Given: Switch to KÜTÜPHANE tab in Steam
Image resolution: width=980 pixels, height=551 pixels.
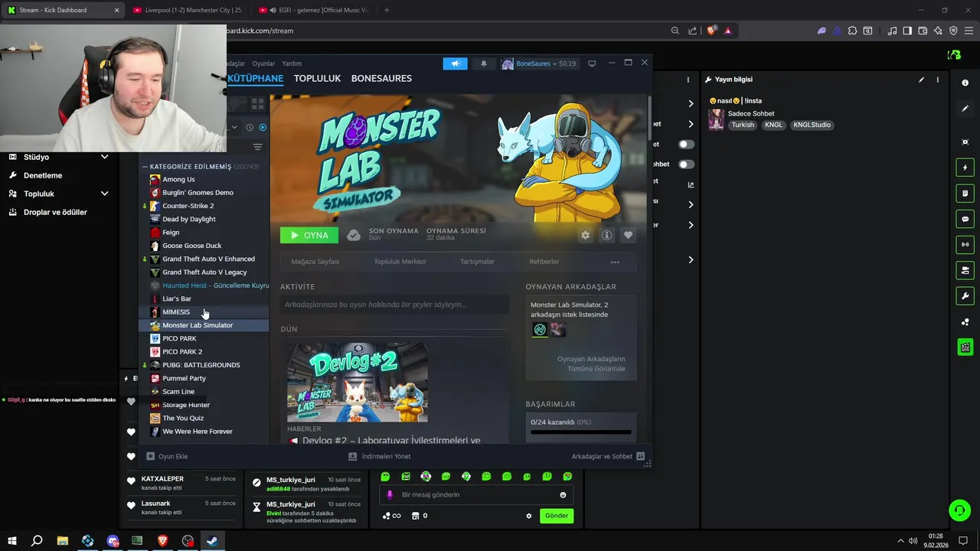Looking at the screenshot, I should coord(255,78).
